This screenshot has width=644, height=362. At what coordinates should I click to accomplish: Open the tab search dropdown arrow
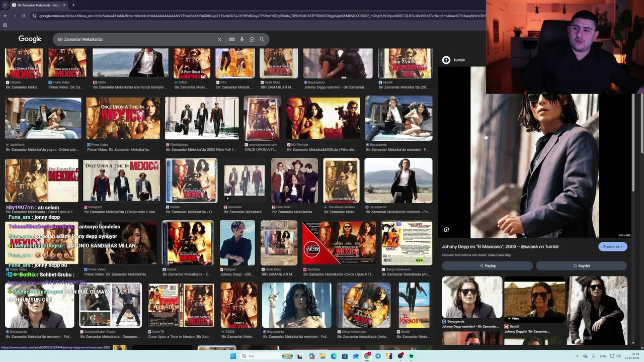click(x=4, y=5)
